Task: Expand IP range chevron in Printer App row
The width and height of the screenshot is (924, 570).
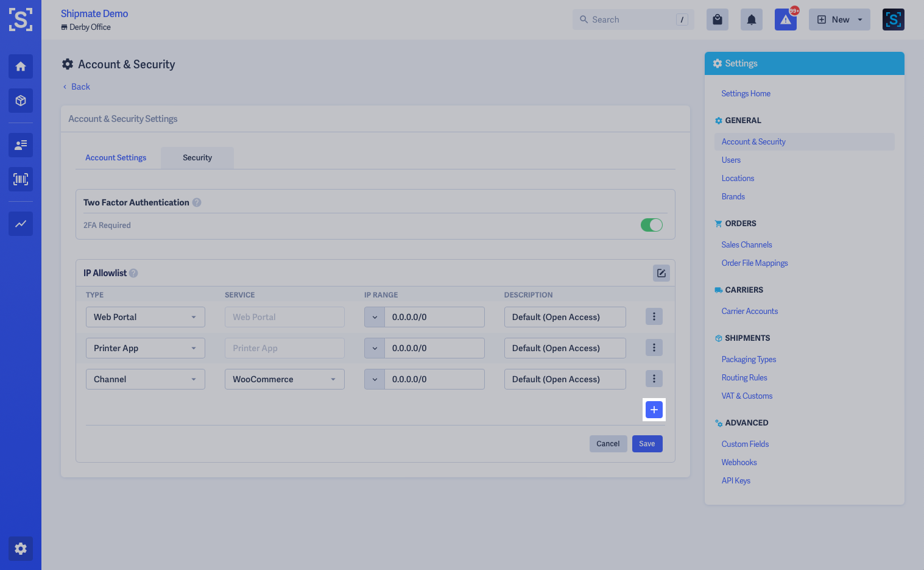Action: click(x=375, y=348)
